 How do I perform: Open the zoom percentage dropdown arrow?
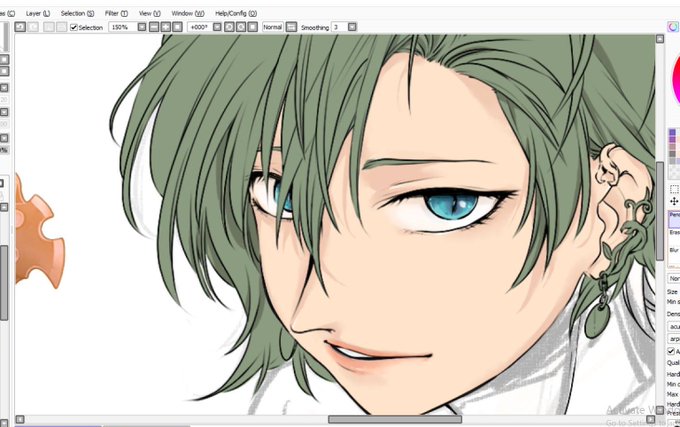click(x=142, y=27)
